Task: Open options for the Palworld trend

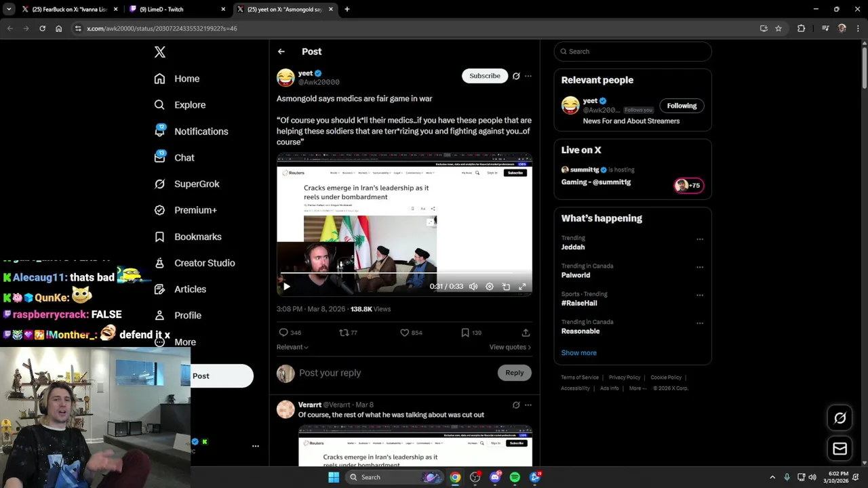Action: [x=700, y=267]
